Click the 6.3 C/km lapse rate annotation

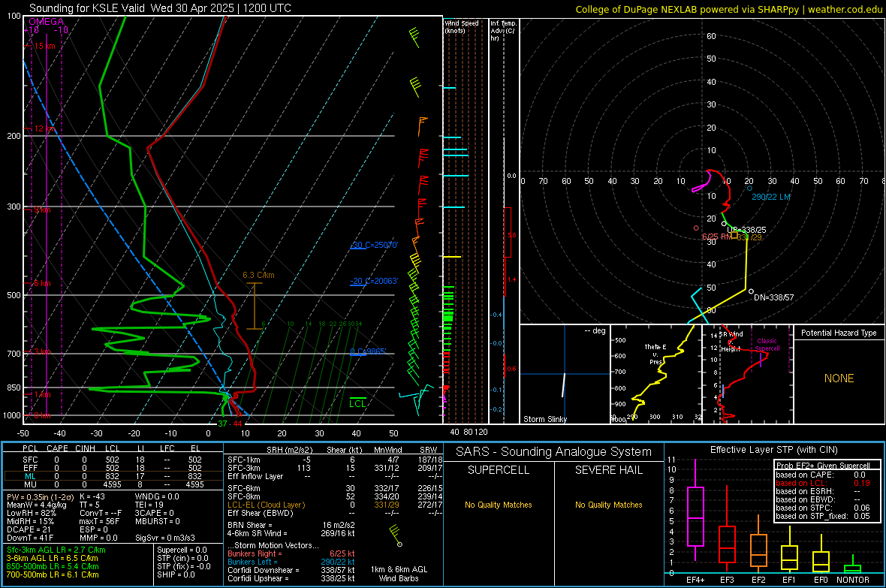pos(258,276)
